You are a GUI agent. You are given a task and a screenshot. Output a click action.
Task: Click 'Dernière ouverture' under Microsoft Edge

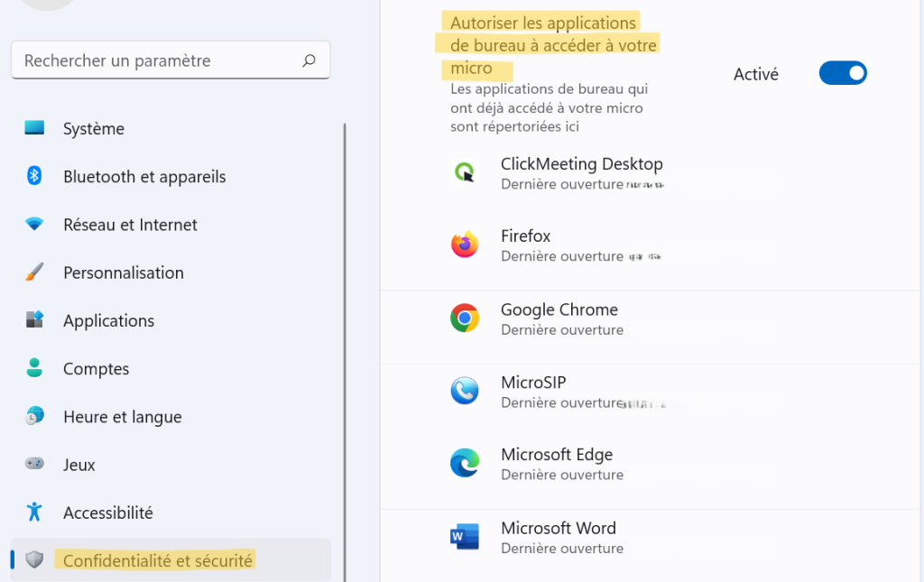click(562, 475)
